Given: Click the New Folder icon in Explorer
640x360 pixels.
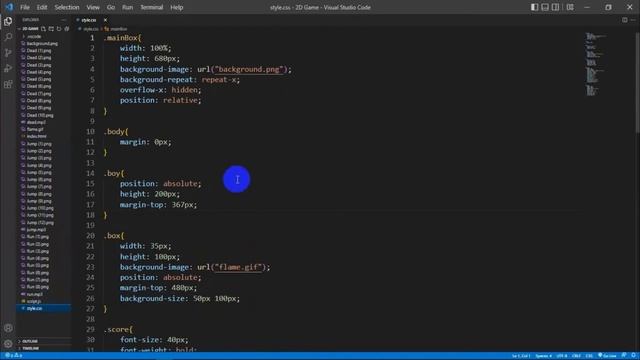Looking at the screenshot, I should (51, 29).
